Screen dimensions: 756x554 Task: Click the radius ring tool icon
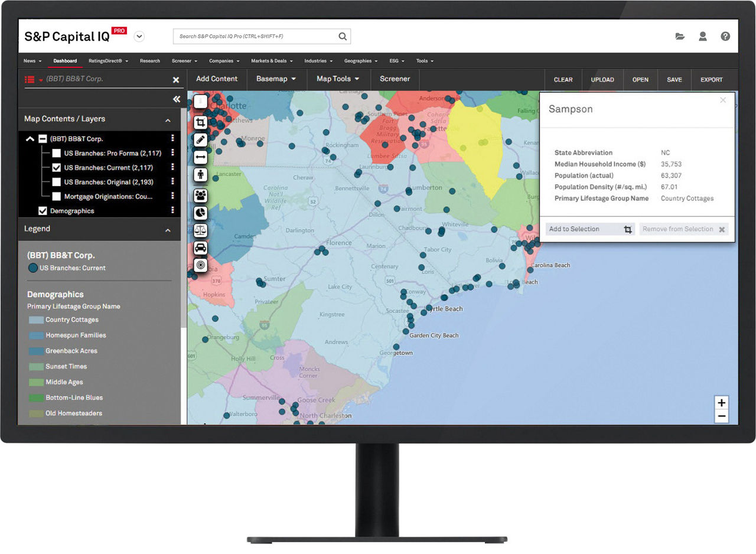click(200, 265)
